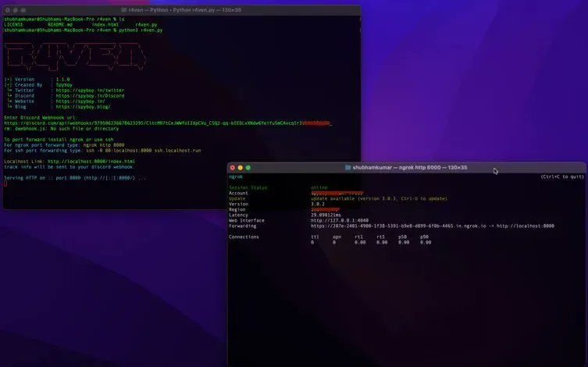The width and height of the screenshot is (588, 367).
Task: Click 'Enter Discord Webhook url:' prompt
Action: [x=41, y=118]
